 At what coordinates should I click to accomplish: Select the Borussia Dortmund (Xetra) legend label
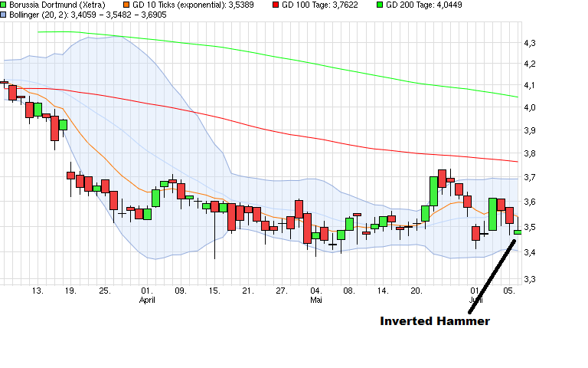(57, 5)
